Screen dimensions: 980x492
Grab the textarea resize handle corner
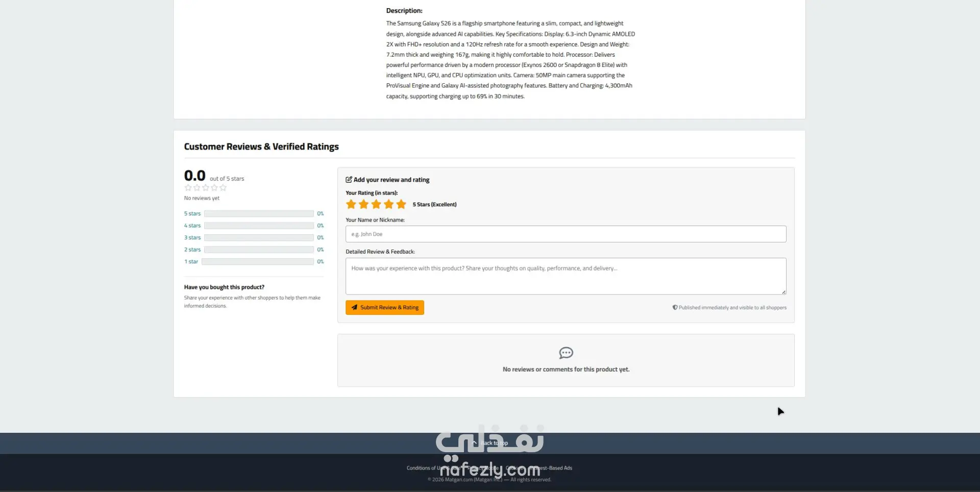(x=783, y=292)
